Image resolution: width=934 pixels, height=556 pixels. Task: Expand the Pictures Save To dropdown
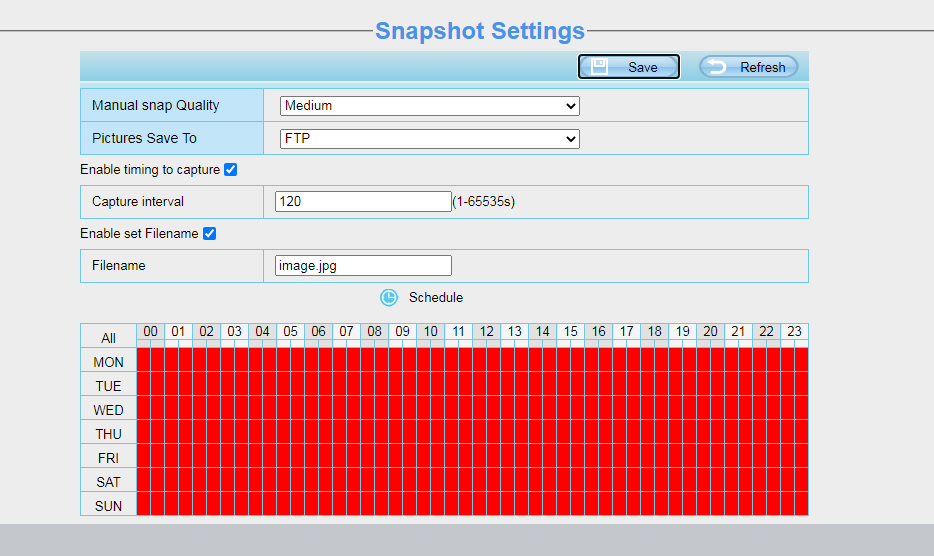(429, 139)
